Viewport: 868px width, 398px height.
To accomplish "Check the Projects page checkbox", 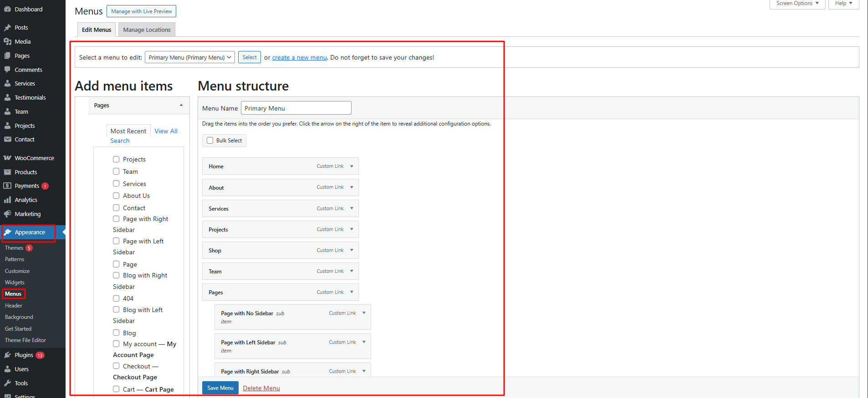I will (116, 159).
